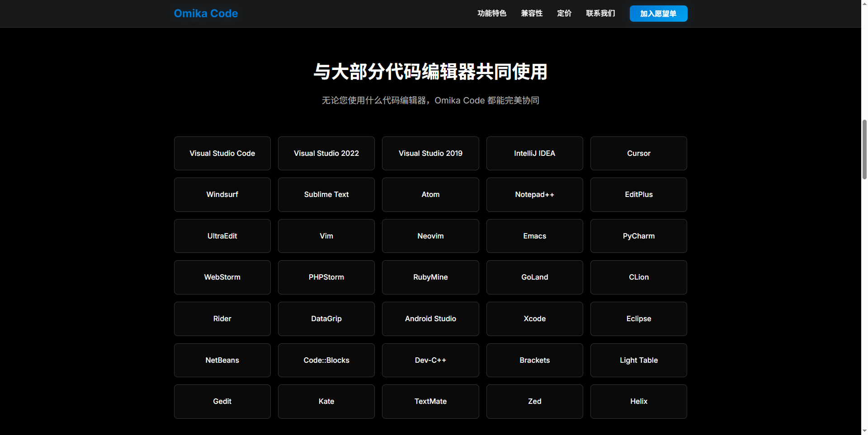Choose the Cursor editor tile

[638, 154]
